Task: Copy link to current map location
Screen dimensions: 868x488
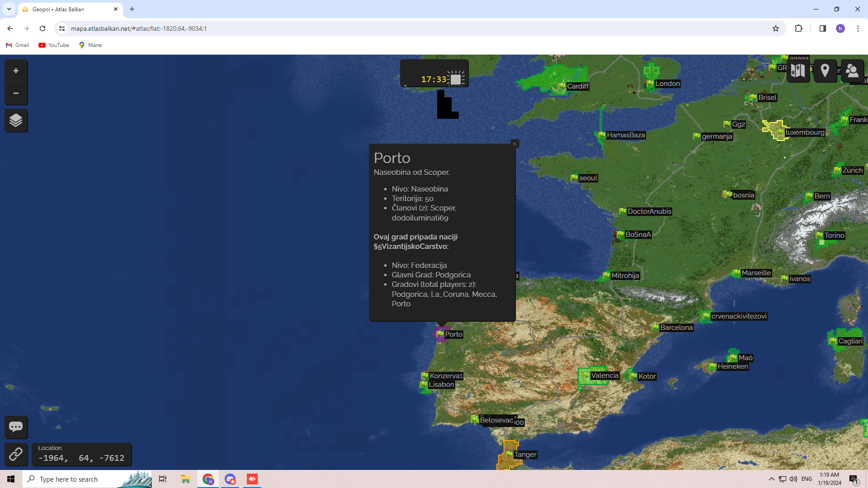Action: (16, 454)
